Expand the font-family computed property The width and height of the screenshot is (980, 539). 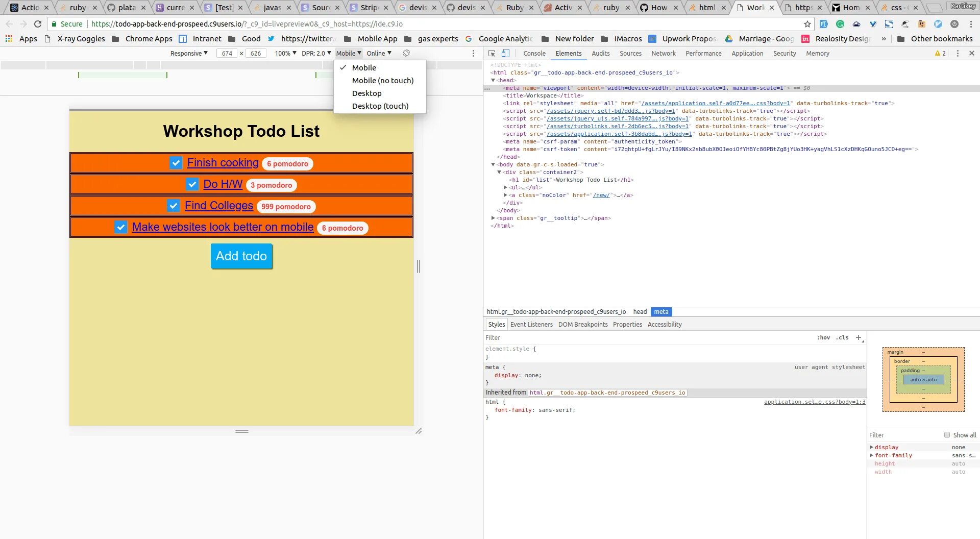point(872,455)
